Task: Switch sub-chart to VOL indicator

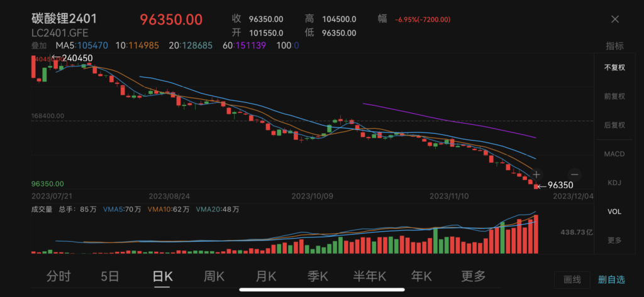Action: tap(614, 212)
